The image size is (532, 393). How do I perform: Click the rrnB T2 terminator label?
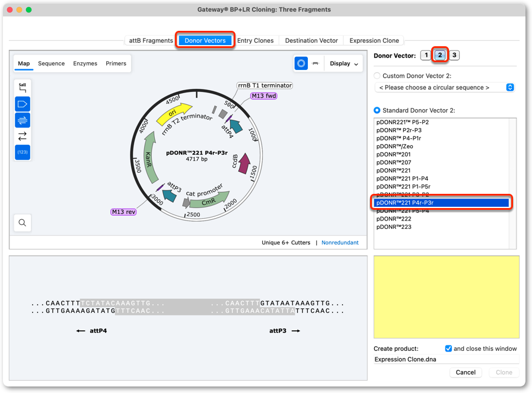[187, 123]
